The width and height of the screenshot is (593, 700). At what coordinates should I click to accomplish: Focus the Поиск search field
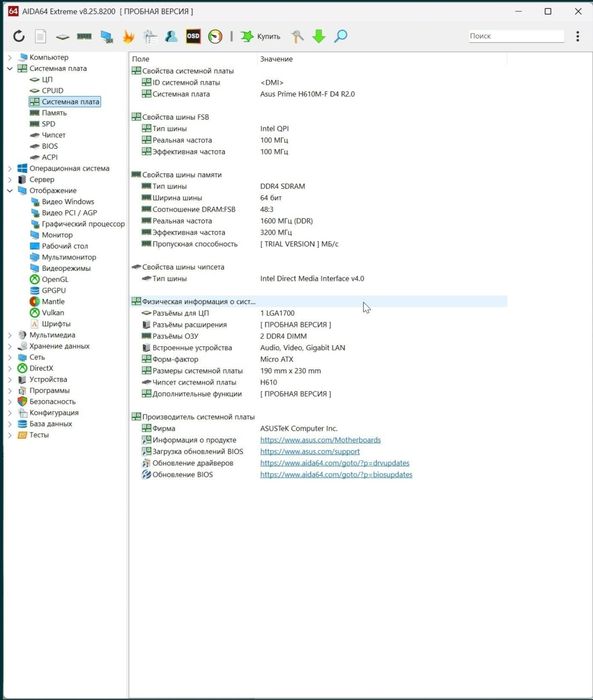click(516, 36)
